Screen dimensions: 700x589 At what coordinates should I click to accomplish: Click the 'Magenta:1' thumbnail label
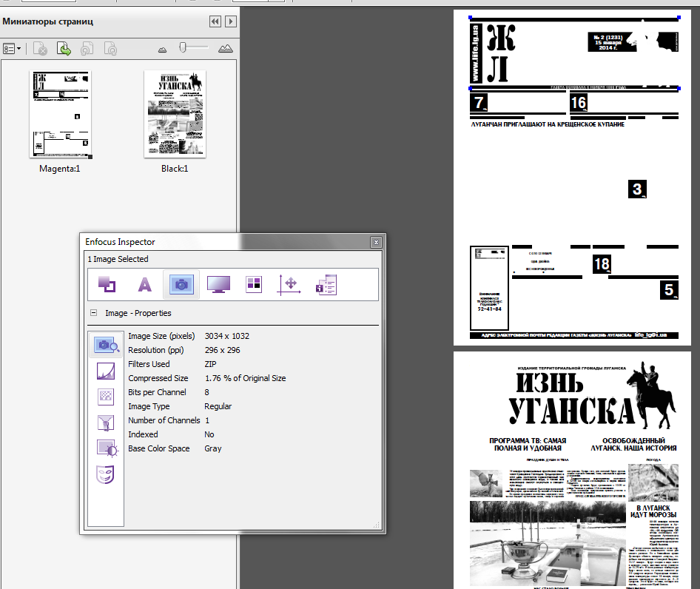tap(60, 169)
